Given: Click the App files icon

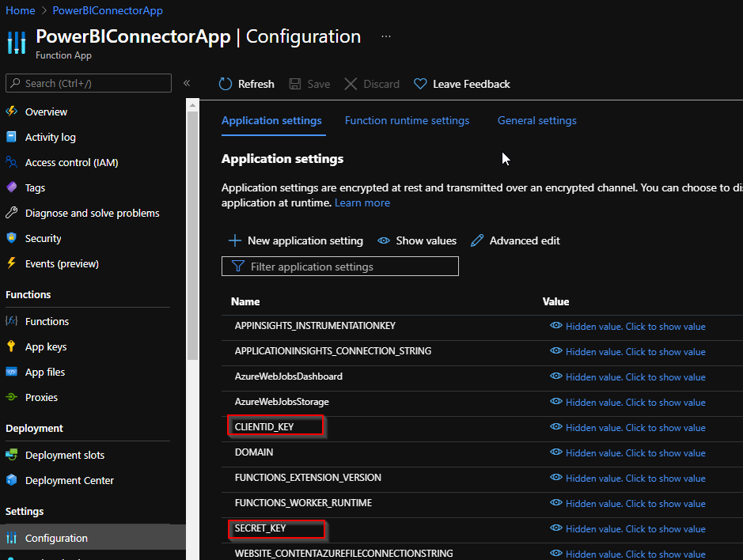Looking at the screenshot, I should 11,372.
